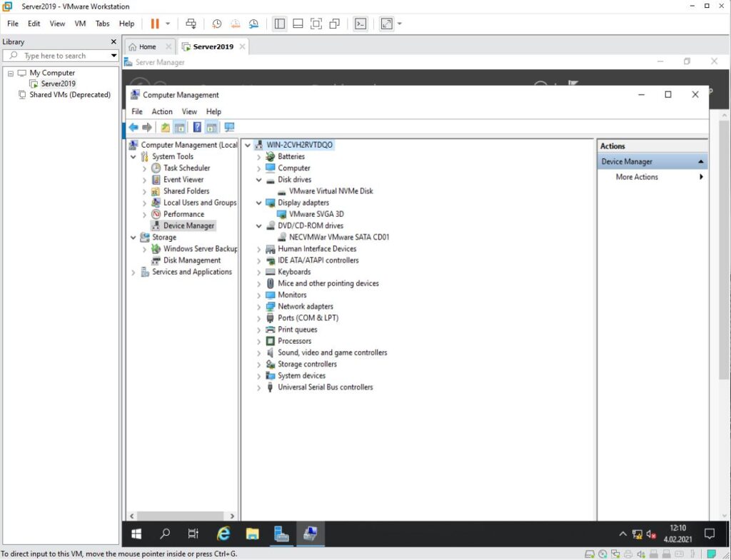Enter full screen mode from the toolbar
Image resolution: width=731 pixels, height=560 pixels.
pyautogui.click(x=316, y=24)
